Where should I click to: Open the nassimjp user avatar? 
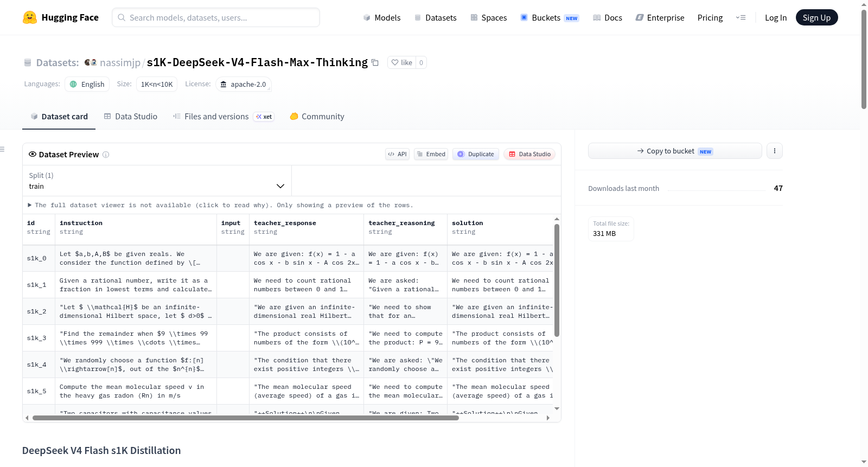(x=91, y=62)
